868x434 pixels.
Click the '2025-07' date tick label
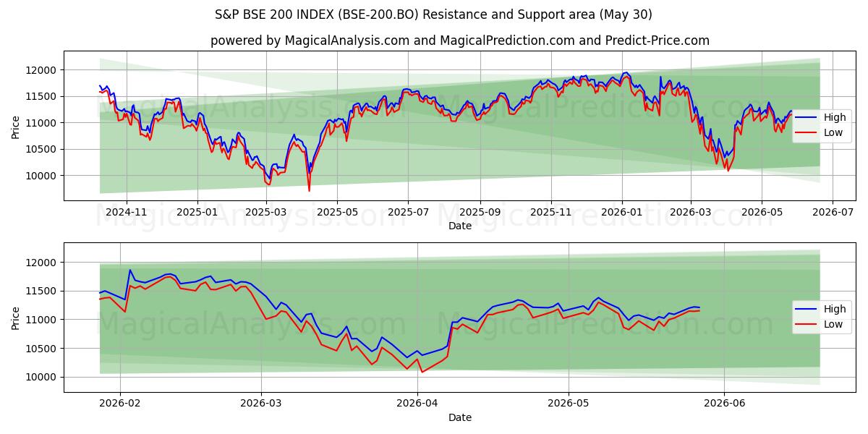(408, 212)
